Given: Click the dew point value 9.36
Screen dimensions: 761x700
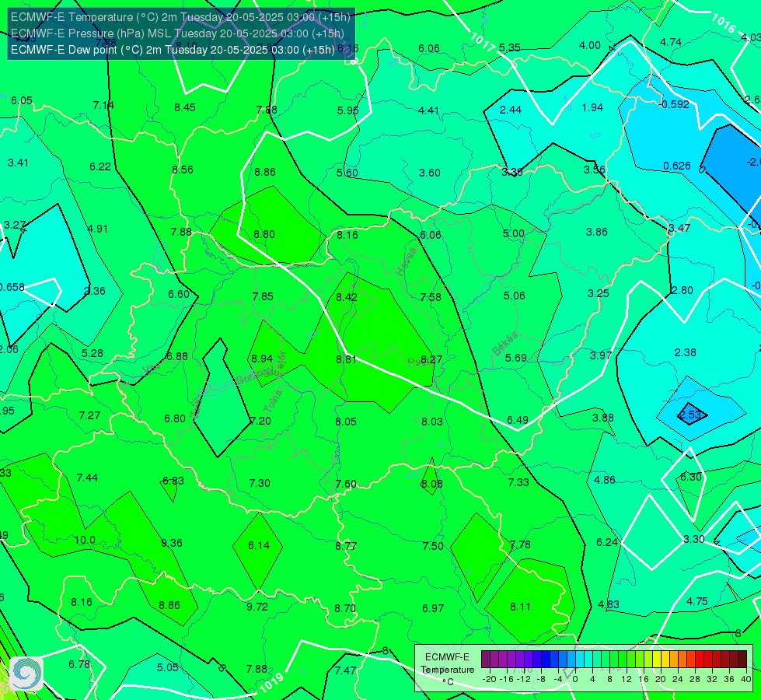Looking at the screenshot, I should coord(172,543).
